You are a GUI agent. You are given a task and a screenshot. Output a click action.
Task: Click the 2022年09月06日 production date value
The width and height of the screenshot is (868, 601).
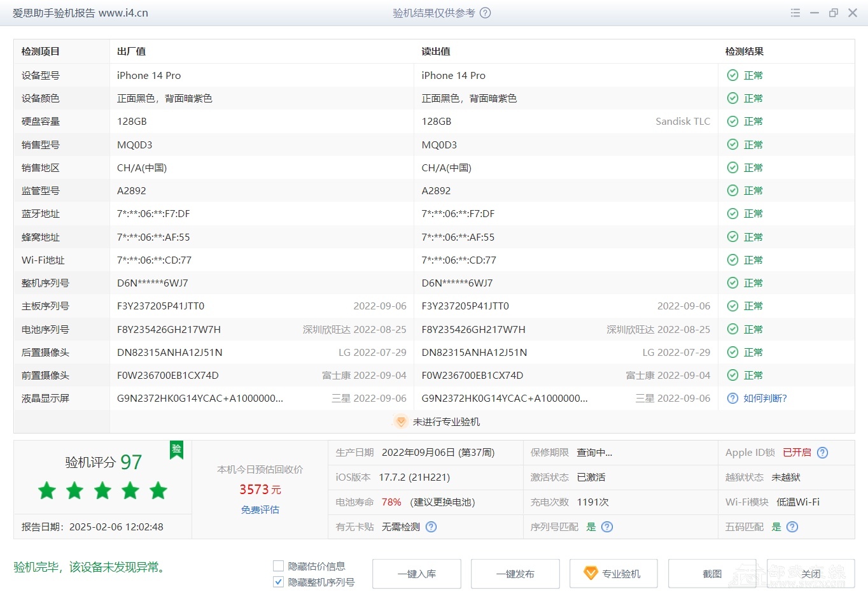tap(438, 453)
